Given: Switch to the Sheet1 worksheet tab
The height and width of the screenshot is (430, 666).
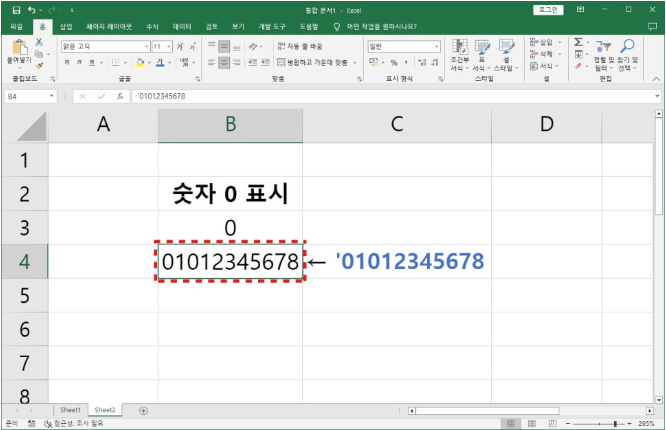Looking at the screenshot, I should coord(70,410).
